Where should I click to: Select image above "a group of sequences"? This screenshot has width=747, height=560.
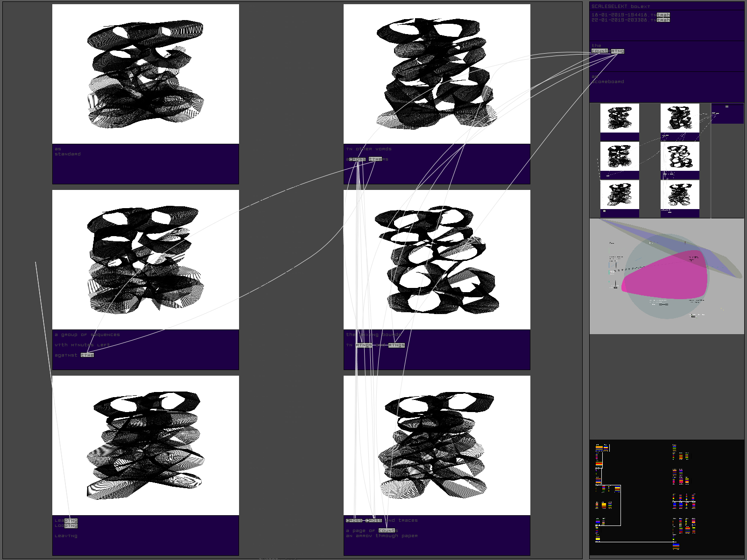click(146, 259)
